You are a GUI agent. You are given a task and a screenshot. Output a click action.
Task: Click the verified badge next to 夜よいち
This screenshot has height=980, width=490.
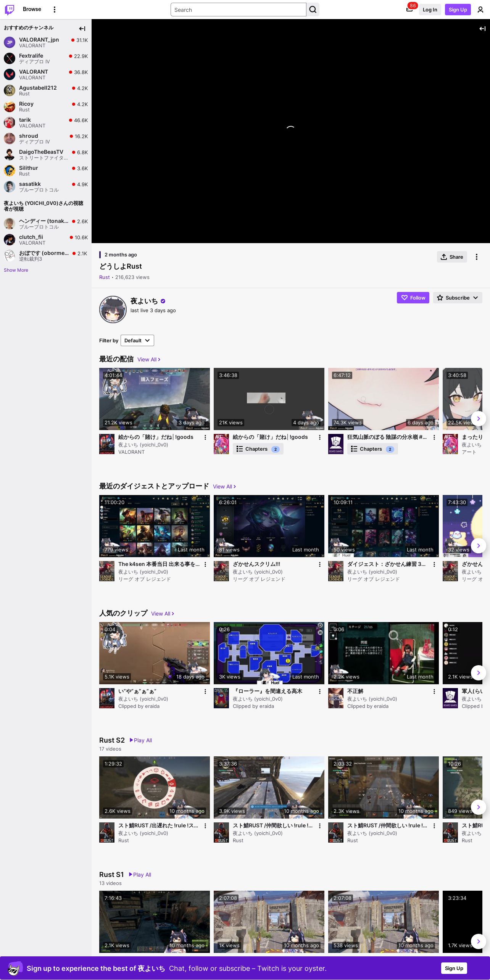pyautogui.click(x=163, y=301)
